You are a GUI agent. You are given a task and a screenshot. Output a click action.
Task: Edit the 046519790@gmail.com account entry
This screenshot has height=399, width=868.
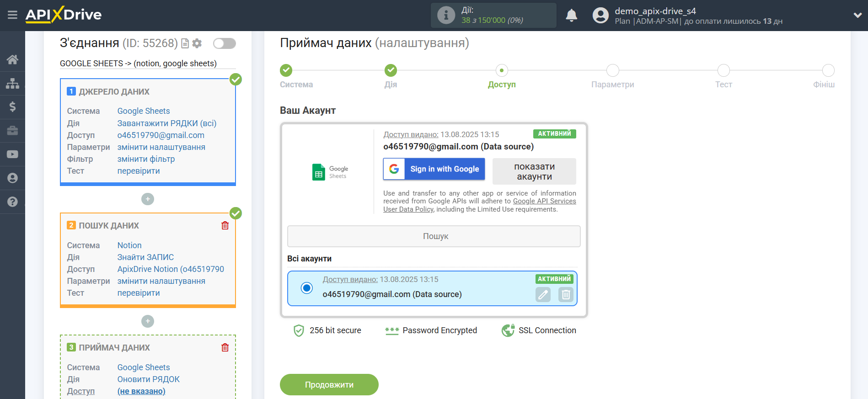point(543,295)
